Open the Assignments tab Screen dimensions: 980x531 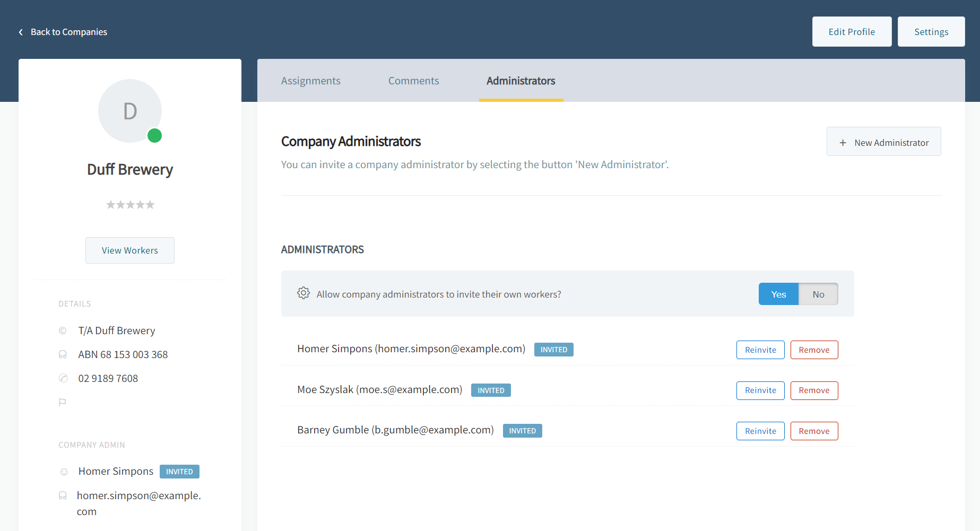pos(310,81)
